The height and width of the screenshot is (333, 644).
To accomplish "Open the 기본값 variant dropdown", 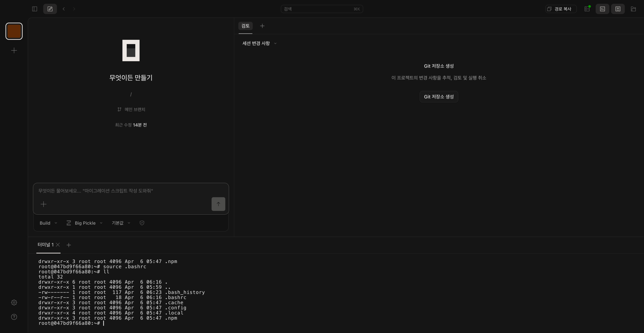I will (121, 223).
